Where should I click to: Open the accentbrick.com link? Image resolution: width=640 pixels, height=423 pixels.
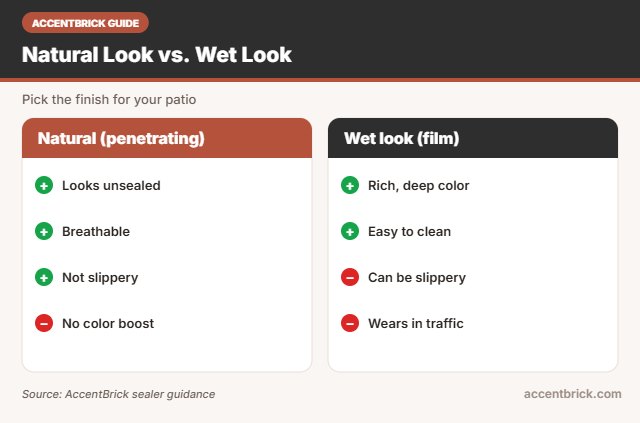572,394
